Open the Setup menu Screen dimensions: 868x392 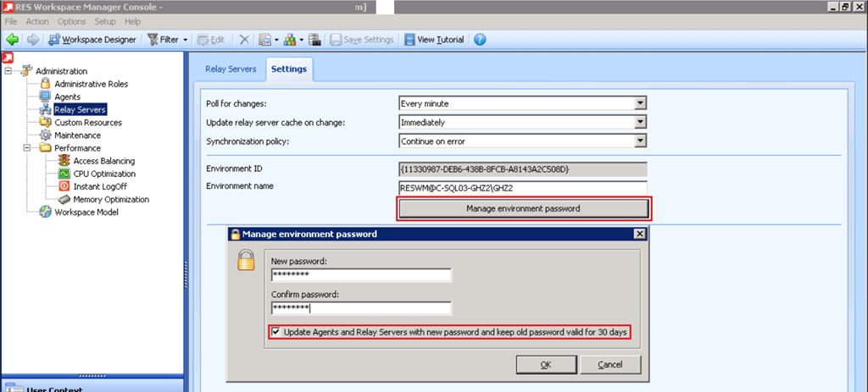[x=105, y=21]
